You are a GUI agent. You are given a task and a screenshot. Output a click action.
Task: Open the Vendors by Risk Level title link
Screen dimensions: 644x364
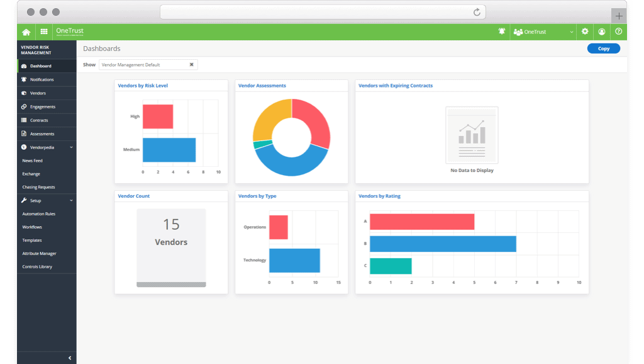point(143,86)
